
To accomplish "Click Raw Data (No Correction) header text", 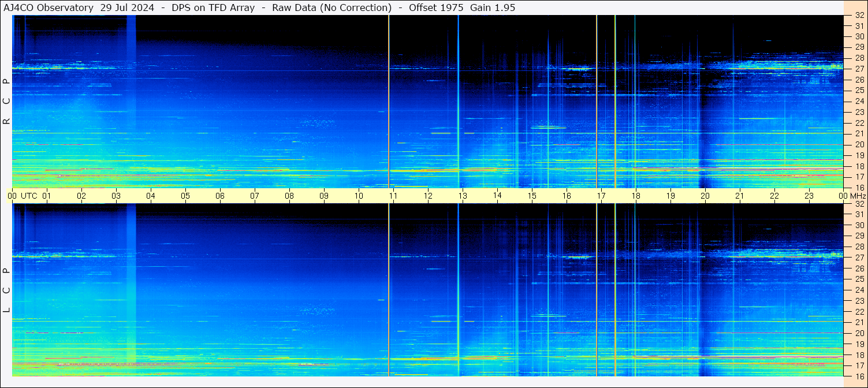I will [x=332, y=8].
